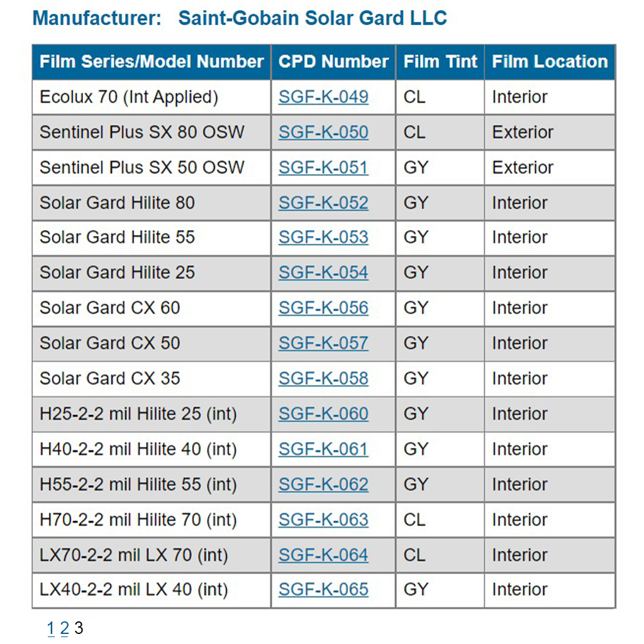Click the Film Series/Model Number header
644x644 pixels.
(x=152, y=62)
